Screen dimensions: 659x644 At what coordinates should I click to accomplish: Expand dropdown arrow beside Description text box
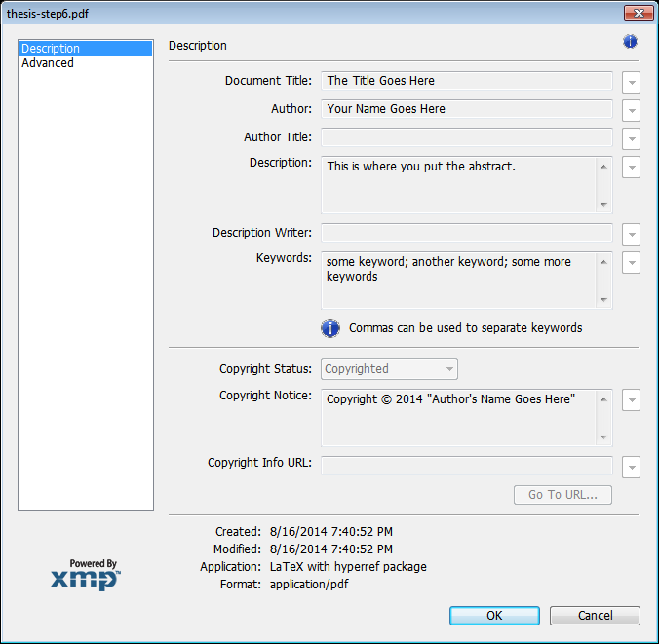coord(631,167)
